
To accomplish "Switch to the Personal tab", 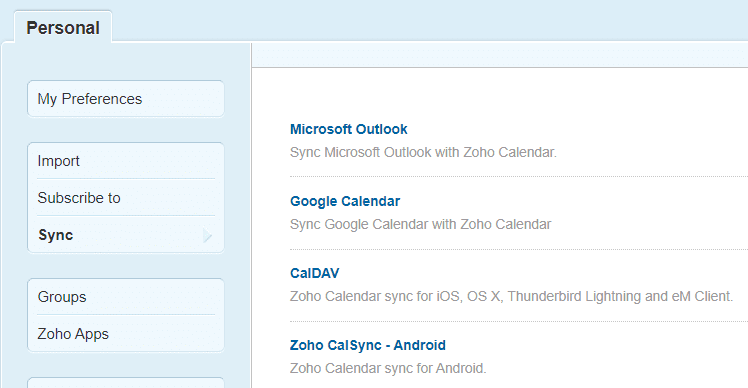I will click(63, 28).
